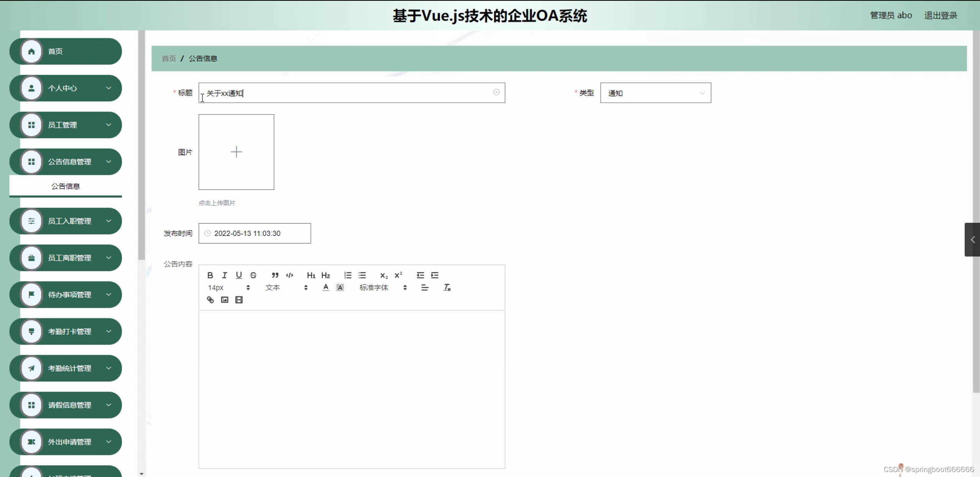Insert a hyperlink in the editor

coord(210,299)
